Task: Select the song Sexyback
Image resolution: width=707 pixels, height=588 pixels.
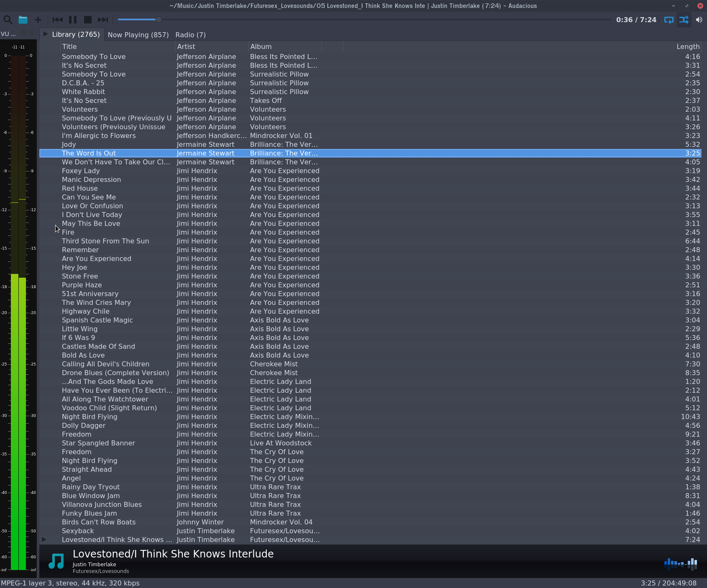Action: [370, 531]
